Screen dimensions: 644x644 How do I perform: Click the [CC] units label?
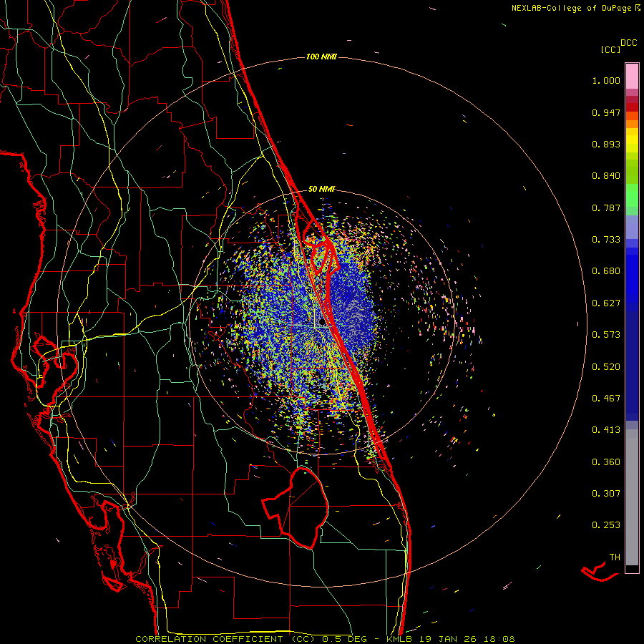[x=610, y=49]
